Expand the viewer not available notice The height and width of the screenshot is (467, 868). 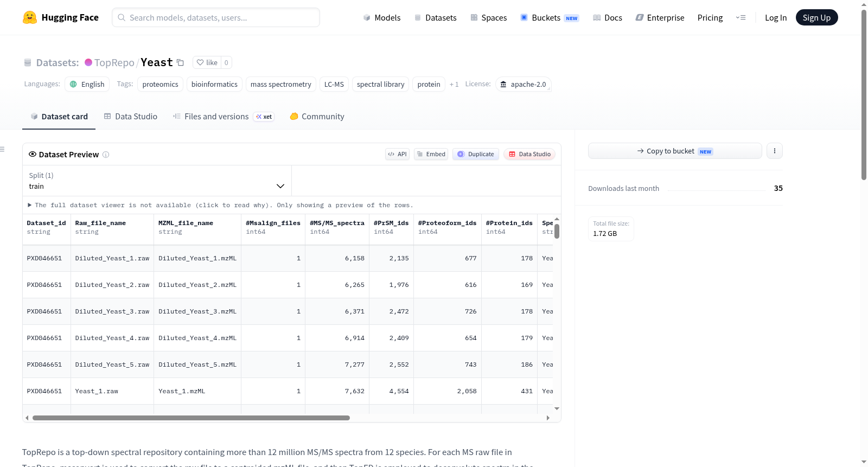[220, 205]
